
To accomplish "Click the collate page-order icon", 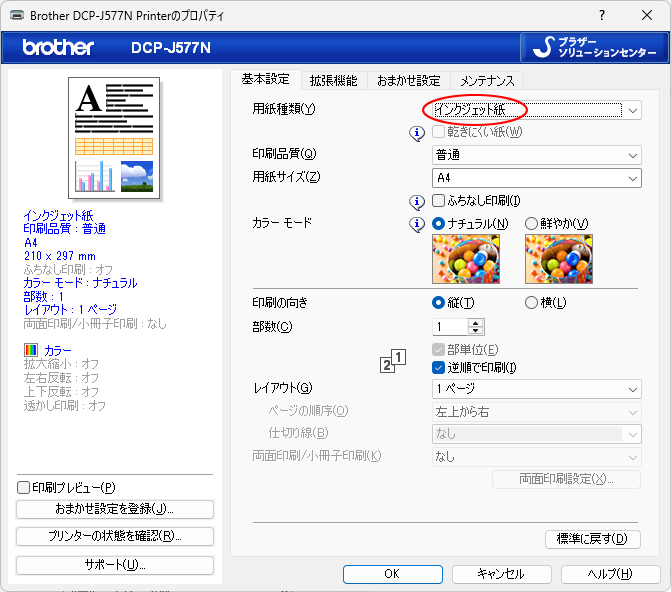I will (x=393, y=361).
